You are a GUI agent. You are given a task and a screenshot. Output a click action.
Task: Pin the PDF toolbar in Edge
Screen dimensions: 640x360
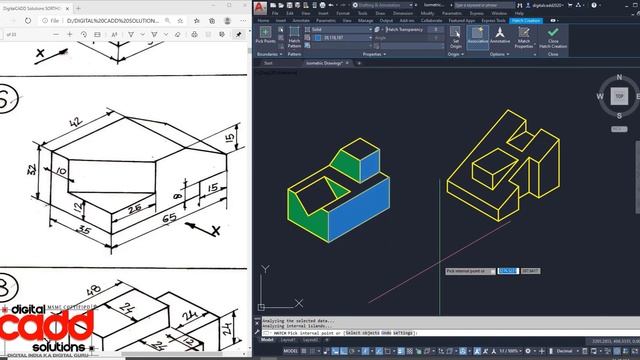pyautogui.click(x=239, y=35)
